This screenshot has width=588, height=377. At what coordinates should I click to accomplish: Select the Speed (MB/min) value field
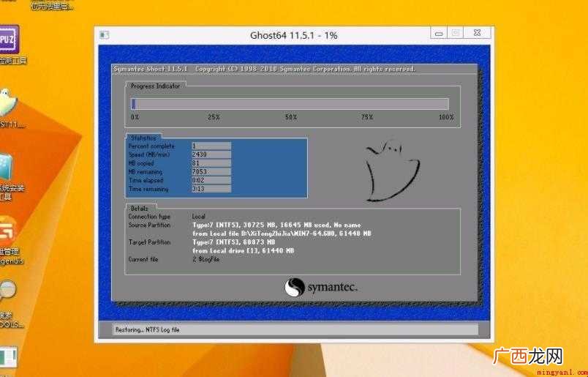[x=211, y=154]
